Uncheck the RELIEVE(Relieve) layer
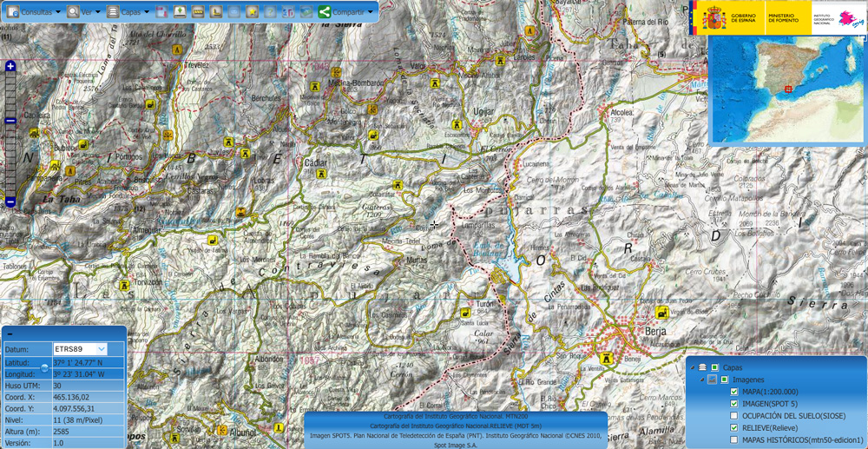 coord(734,427)
